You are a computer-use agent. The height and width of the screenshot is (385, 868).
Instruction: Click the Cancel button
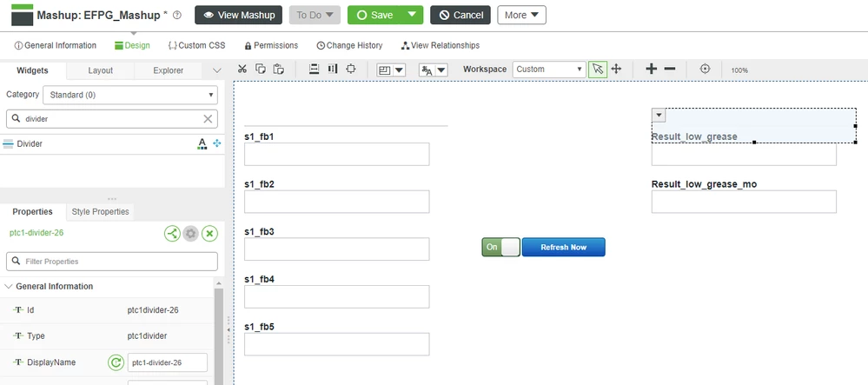pyautogui.click(x=461, y=15)
